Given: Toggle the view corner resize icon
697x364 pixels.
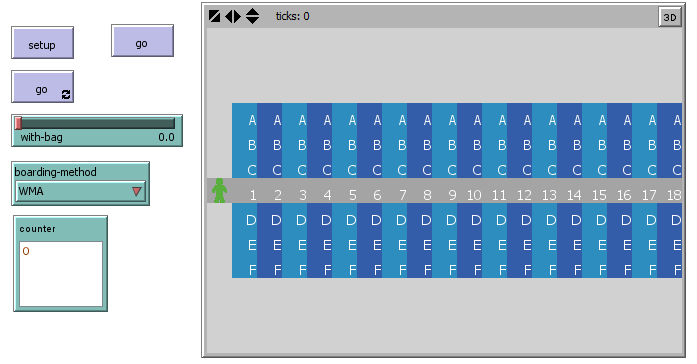Looking at the screenshot, I should pyautogui.click(x=214, y=16).
